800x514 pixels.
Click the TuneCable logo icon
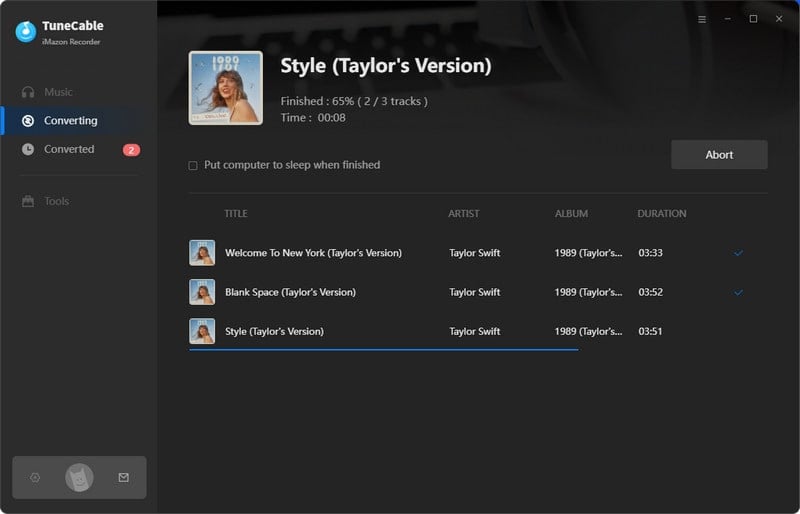tap(26, 32)
